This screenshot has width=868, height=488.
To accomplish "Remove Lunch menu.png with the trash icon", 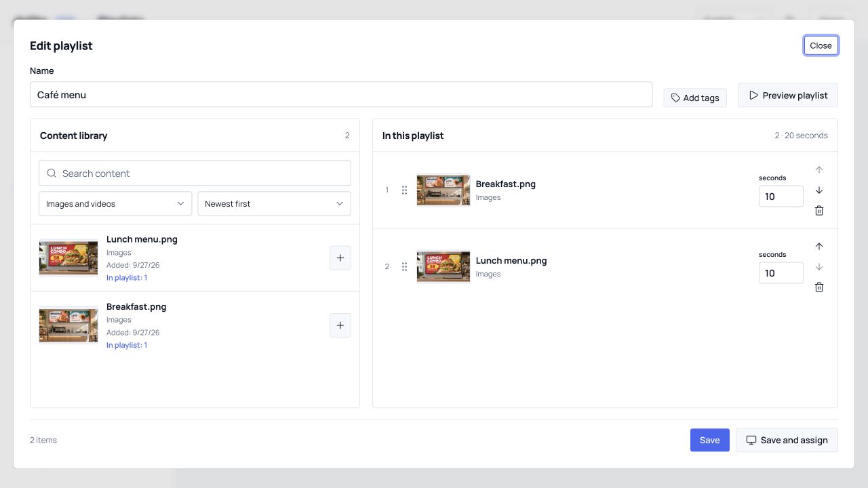I will (819, 287).
